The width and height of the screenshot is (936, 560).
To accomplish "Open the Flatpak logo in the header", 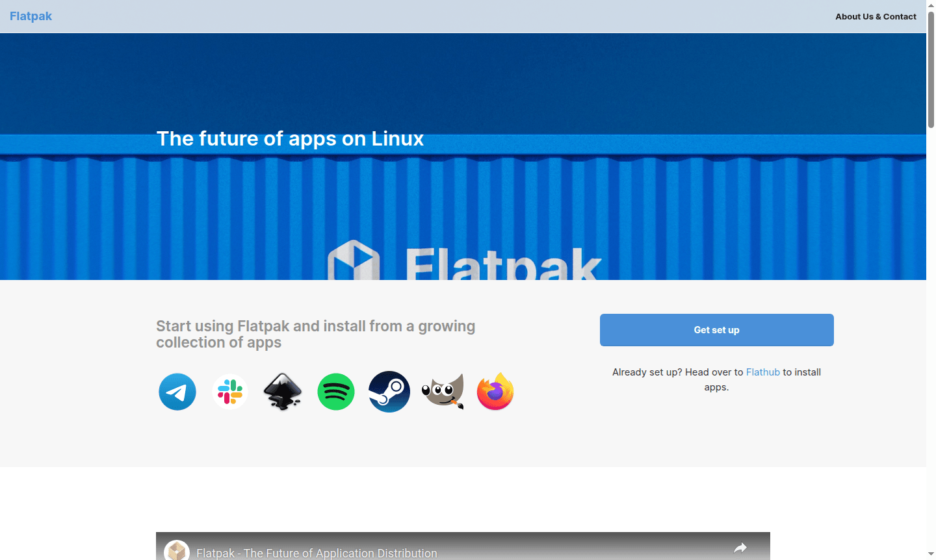I will pyautogui.click(x=31, y=16).
